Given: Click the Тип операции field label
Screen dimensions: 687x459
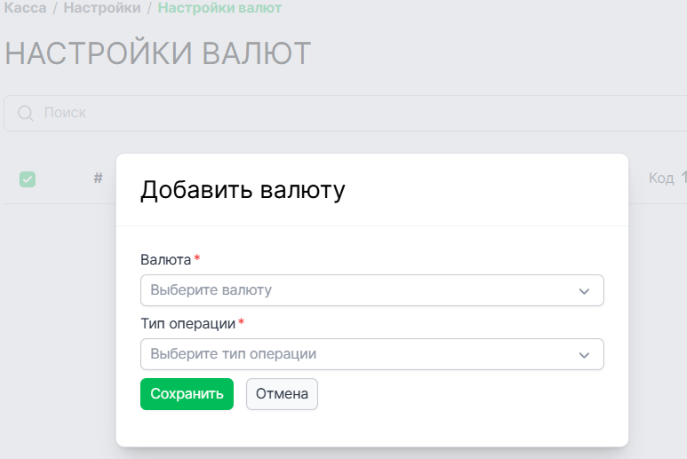Looking at the screenshot, I should pos(188,324).
